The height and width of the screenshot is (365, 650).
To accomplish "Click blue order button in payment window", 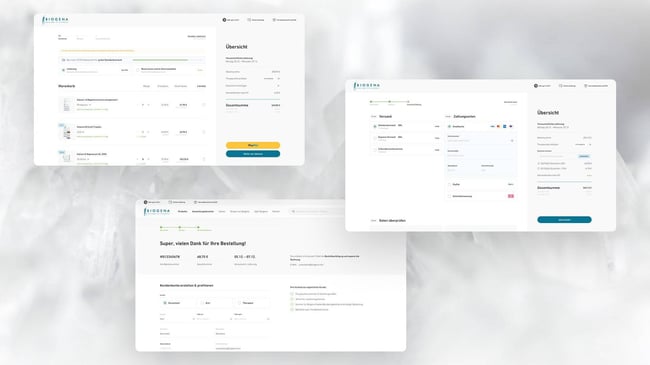I will (x=564, y=220).
